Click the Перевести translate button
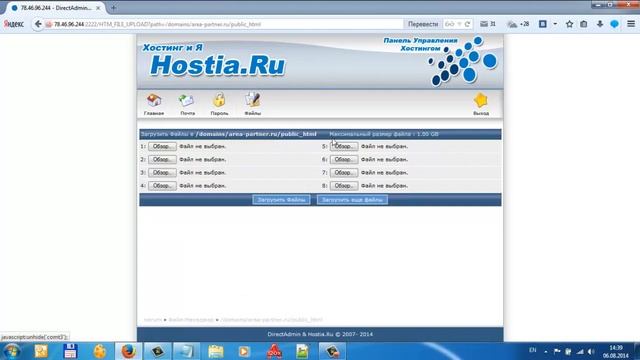This screenshot has height=360, width=640. [x=423, y=24]
